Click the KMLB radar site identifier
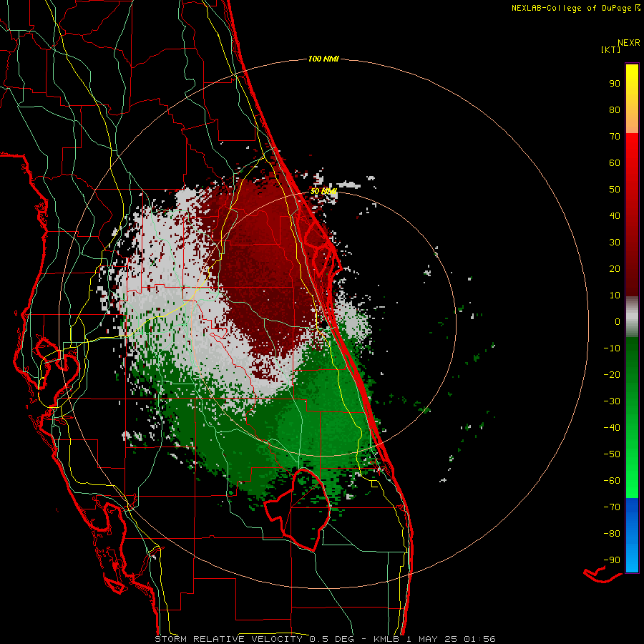 point(387,639)
